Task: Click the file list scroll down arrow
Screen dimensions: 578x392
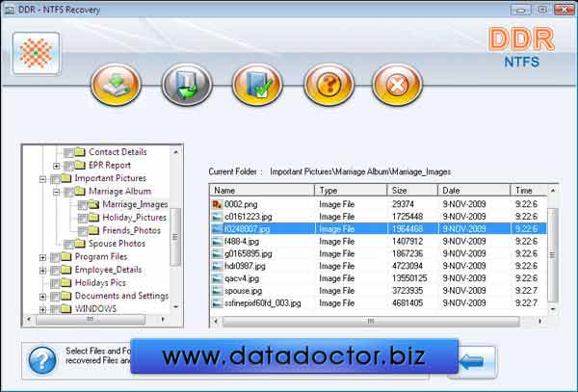Action: tap(552, 309)
